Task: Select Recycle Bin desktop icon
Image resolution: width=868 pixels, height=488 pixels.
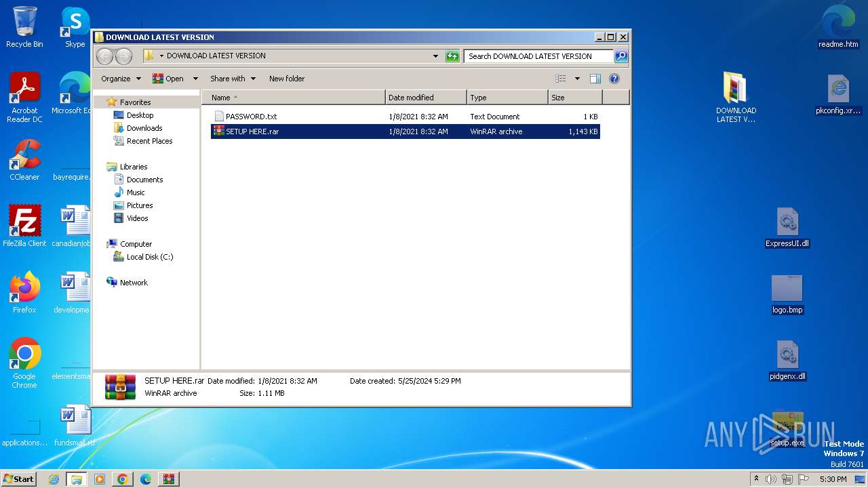Action: (24, 27)
